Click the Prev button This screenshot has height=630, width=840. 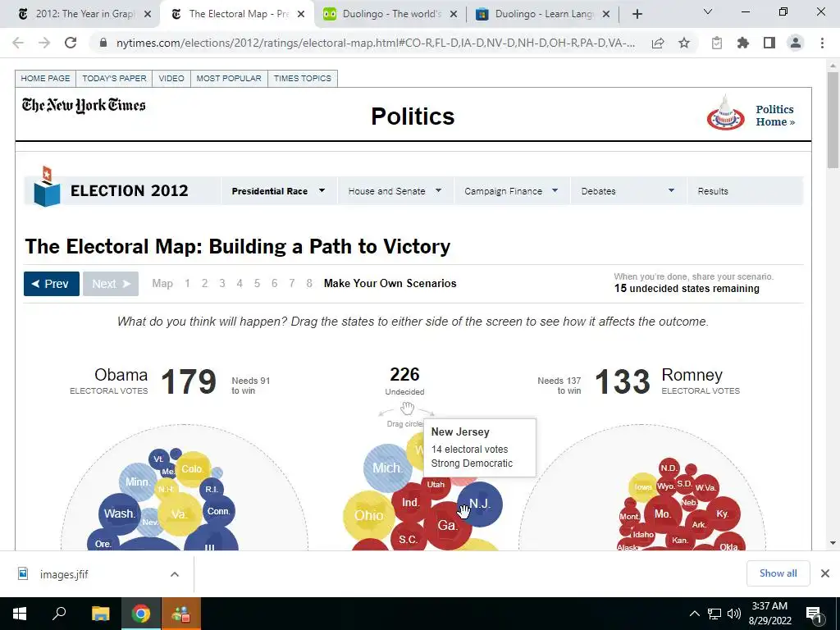pyautogui.click(x=52, y=284)
